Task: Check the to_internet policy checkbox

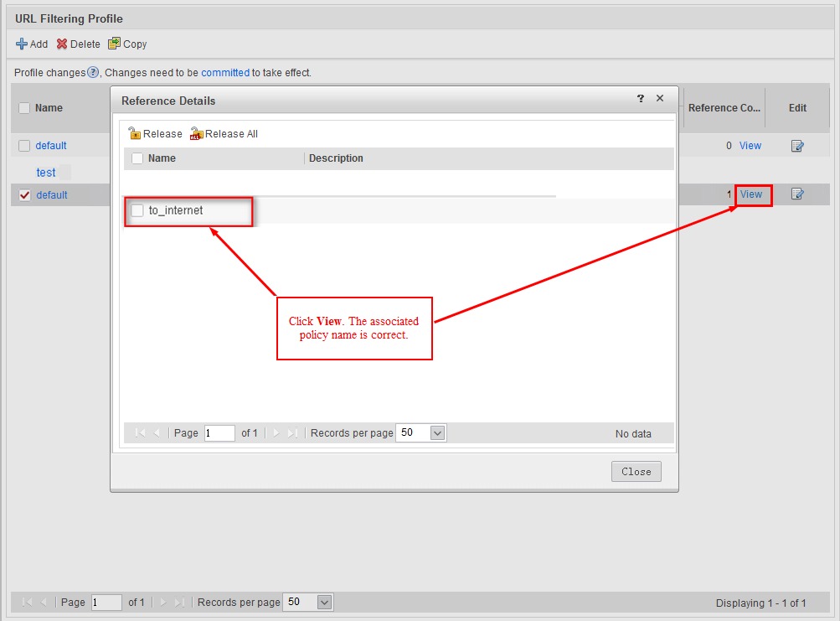Action: 137,210
